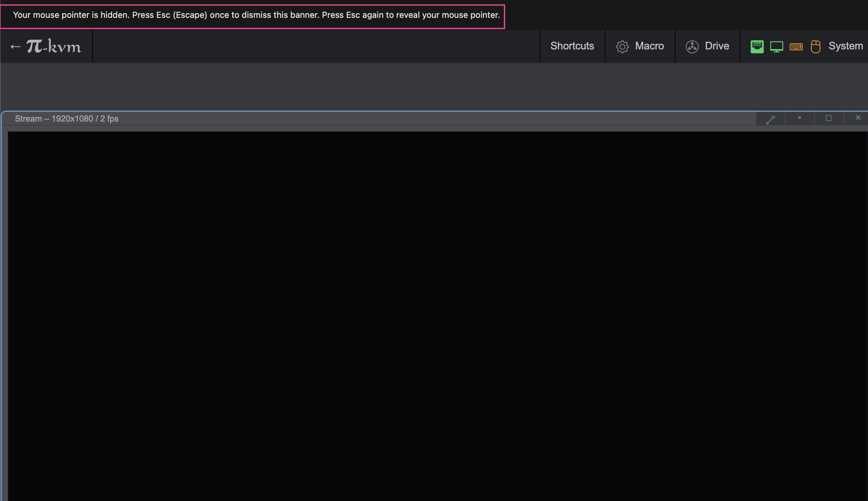Click the orange keyboard status icon

tap(796, 46)
